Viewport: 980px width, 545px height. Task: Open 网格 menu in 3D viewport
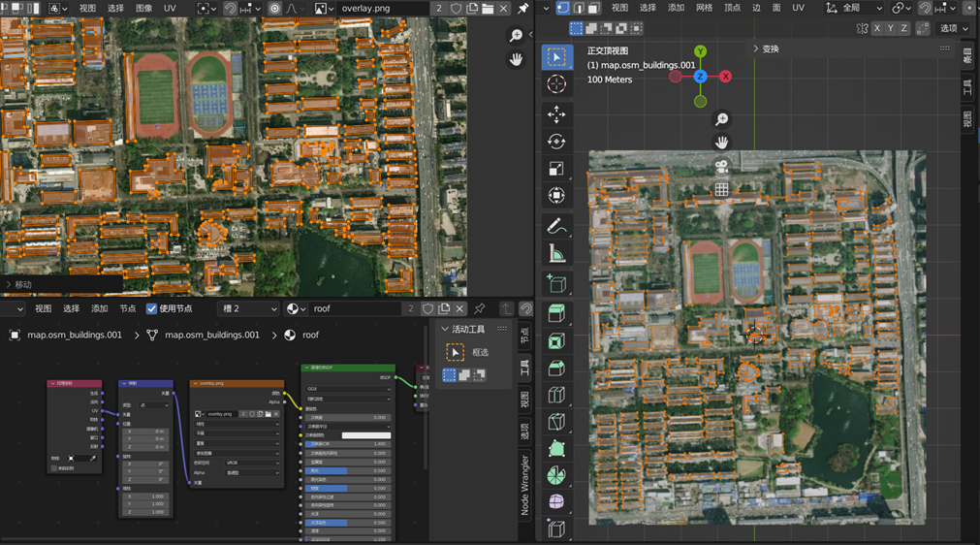coord(704,8)
